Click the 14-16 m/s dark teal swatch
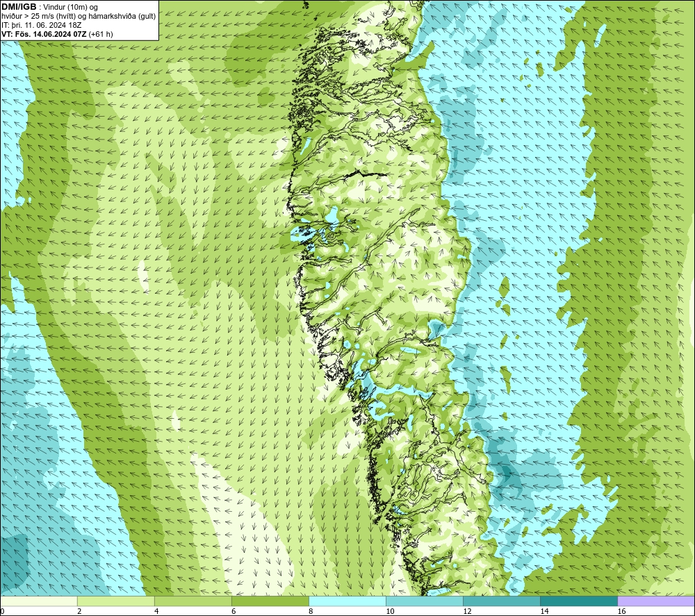The width and height of the screenshot is (695, 616). point(579,601)
